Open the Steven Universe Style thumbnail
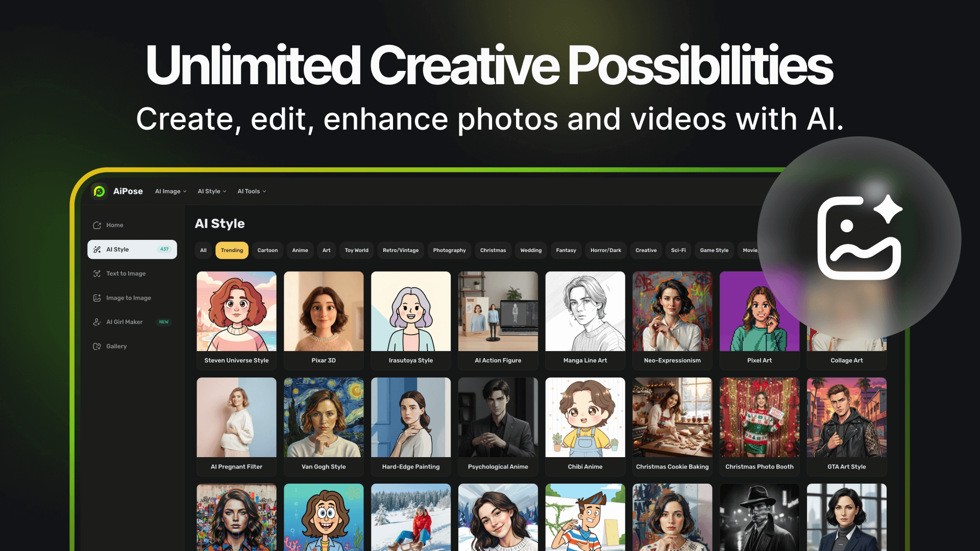980x551 pixels. pyautogui.click(x=236, y=311)
